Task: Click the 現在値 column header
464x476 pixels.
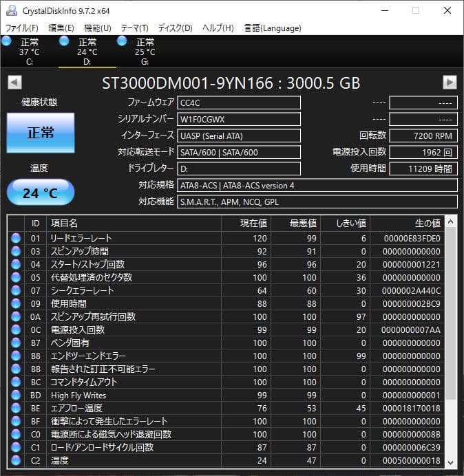Action: (246, 224)
